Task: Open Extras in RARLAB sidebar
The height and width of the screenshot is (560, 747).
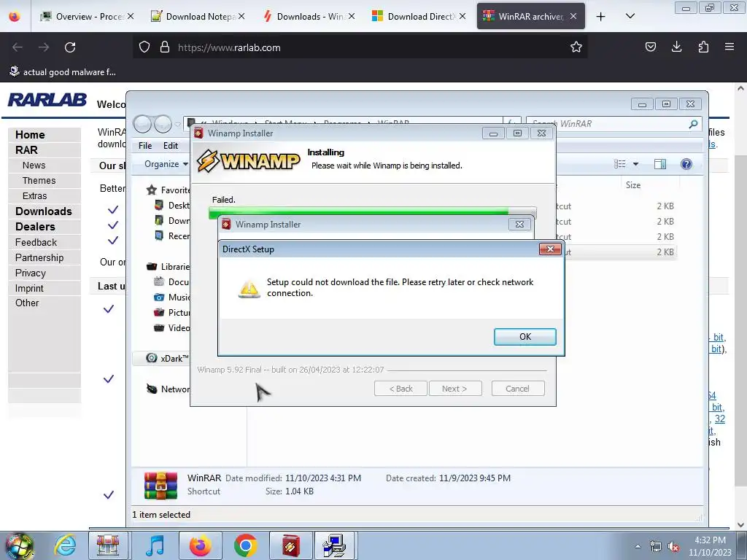Action: click(34, 195)
